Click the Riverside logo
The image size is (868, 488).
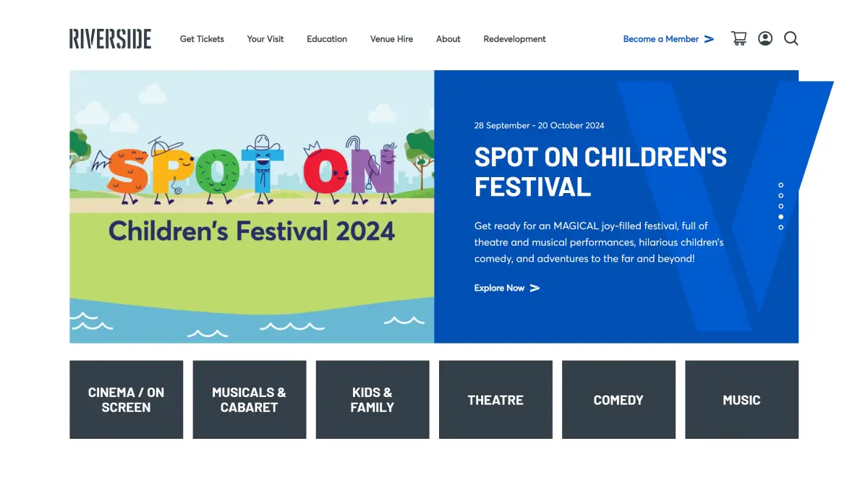(110, 39)
